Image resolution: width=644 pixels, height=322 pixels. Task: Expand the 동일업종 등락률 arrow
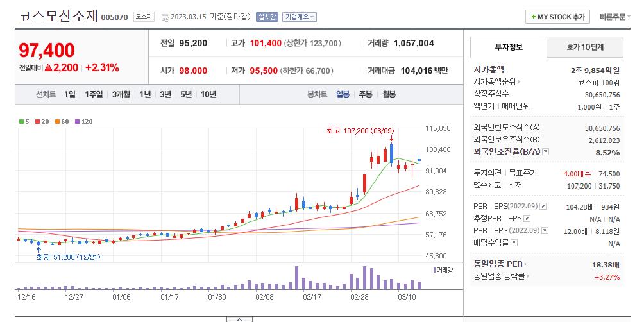[528, 276]
